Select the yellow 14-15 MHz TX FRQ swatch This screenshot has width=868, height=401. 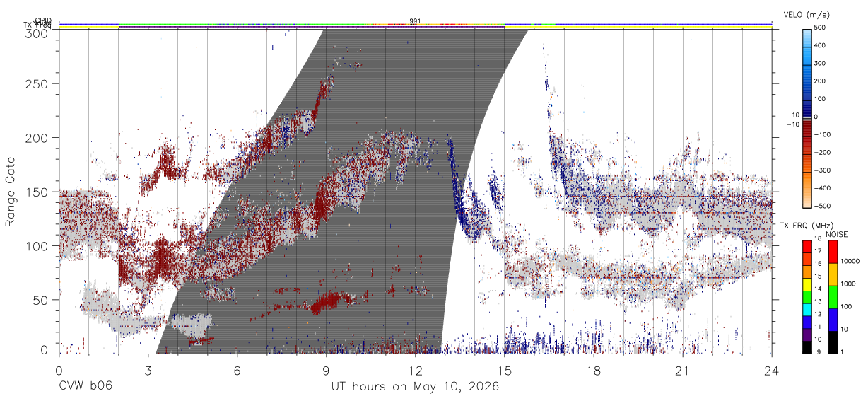807,284
